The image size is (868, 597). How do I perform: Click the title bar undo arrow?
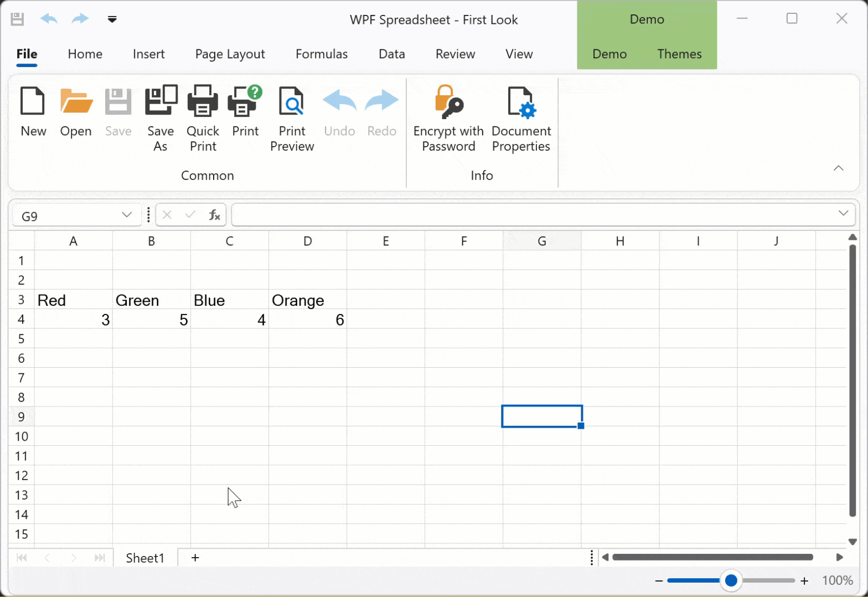[x=49, y=19]
